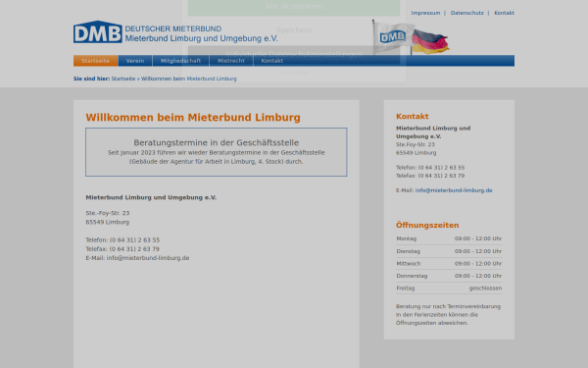Click the sidebar 'Kontakt' orange heading

[413, 117]
